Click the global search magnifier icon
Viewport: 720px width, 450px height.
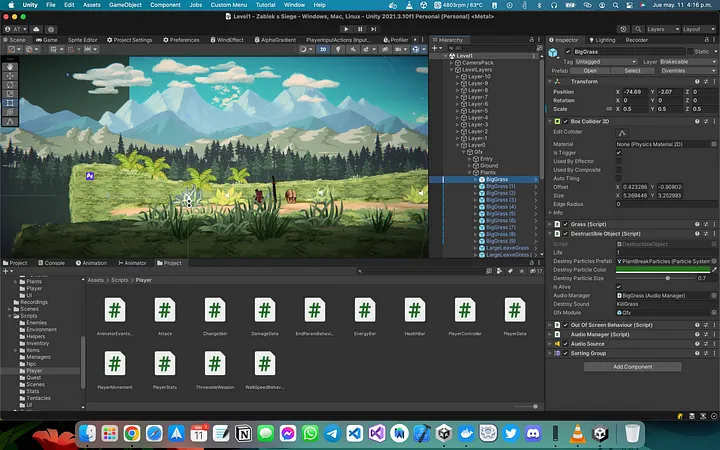click(x=638, y=29)
